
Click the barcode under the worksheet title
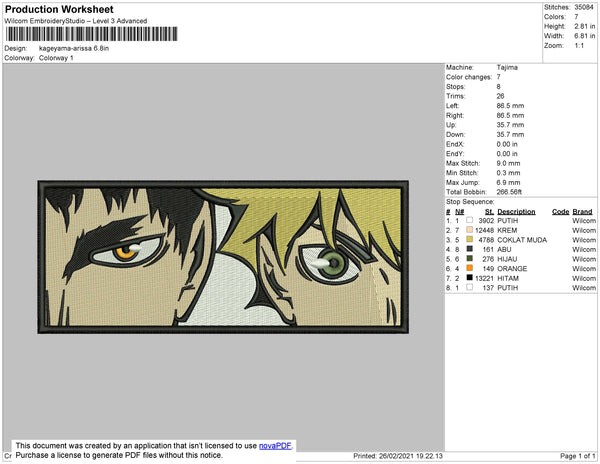[91, 34]
